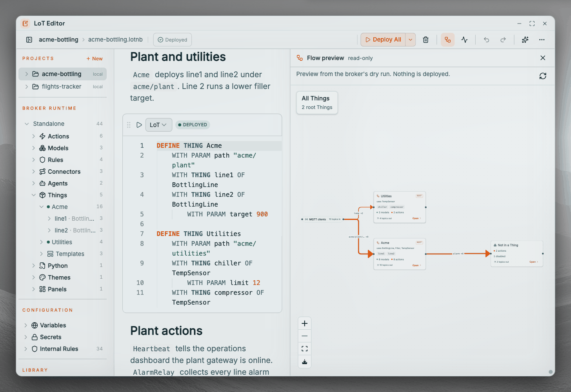This screenshot has width=571, height=392.
Task: Click the Things cube icon
Action: click(42, 195)
